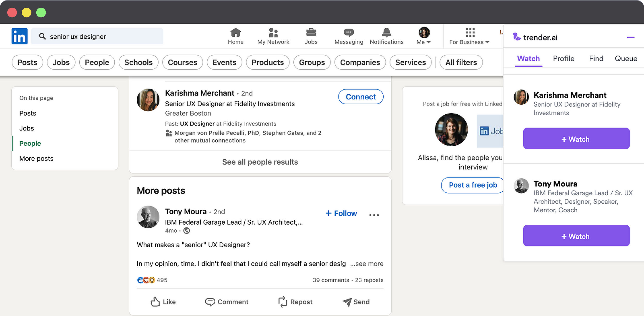
Task: Expand the For Business grid menu
Action: (469, 36)
